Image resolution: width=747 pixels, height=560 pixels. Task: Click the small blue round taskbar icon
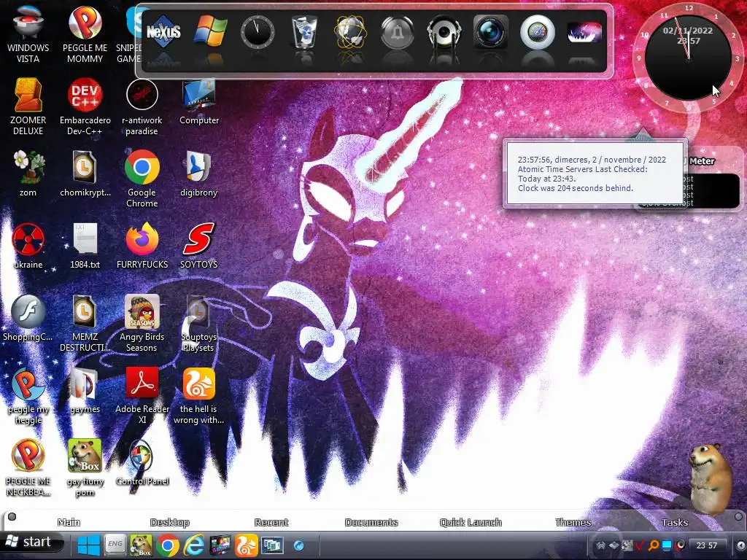298,545
